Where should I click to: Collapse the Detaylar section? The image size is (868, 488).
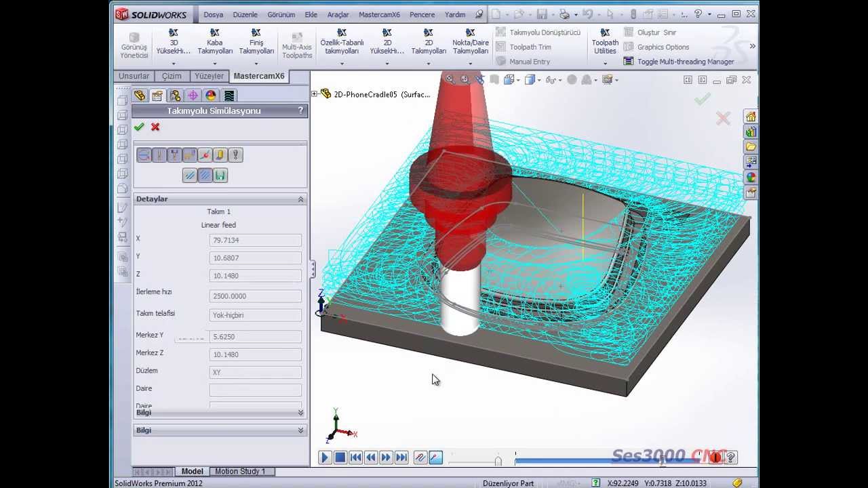click(x=300, y=199)
